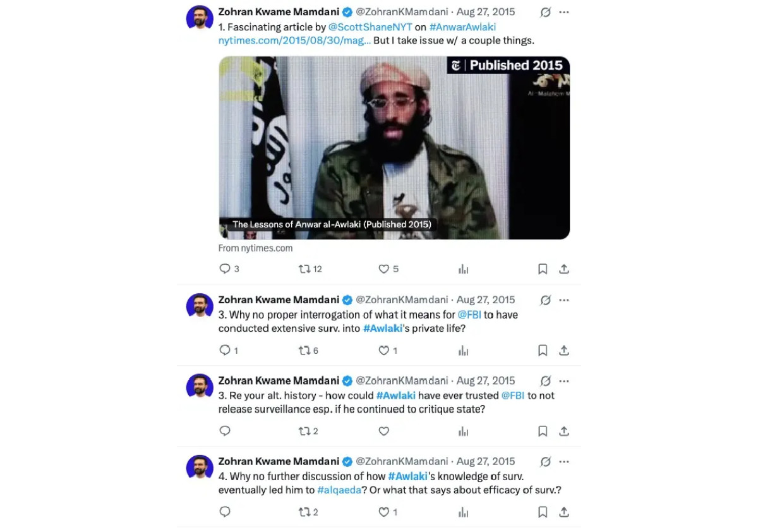The image size is (758, 532).
Task: Open more options on 'proper interrogation' tweet
Action: [564, 300]
